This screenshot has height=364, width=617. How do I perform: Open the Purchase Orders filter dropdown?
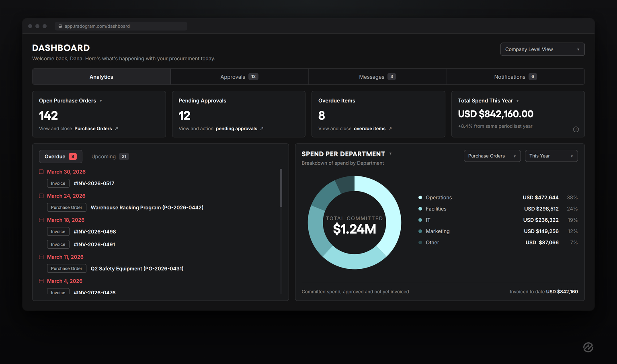coord(492,156)
